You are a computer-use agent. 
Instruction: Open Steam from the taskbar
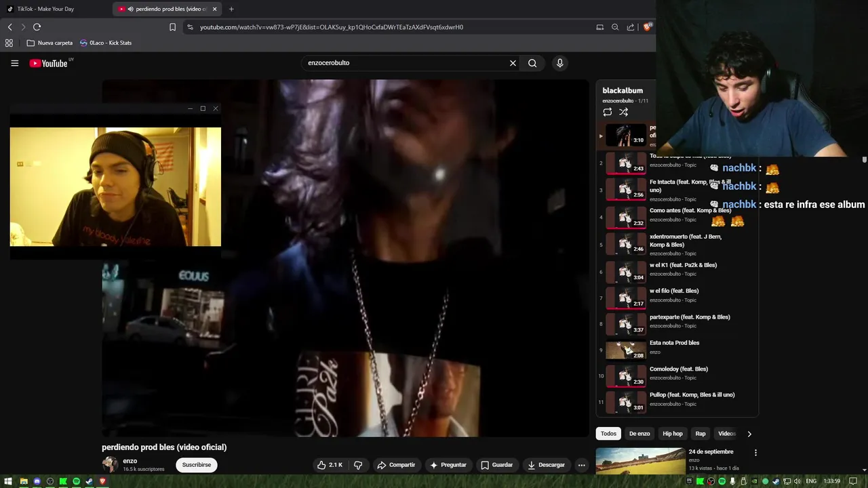pyautogui.click(x=89, y=481)
